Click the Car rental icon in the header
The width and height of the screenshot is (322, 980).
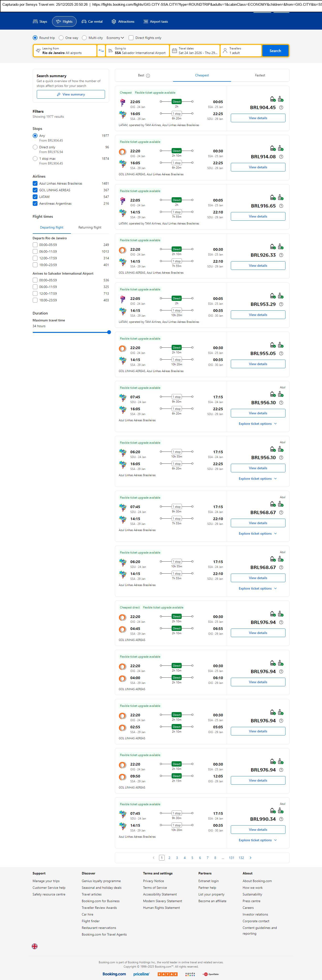(x=84, y=22)
